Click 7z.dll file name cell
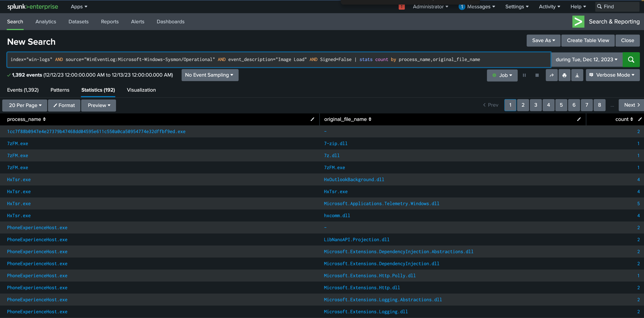This screenshot has height=318, width=644. (x=332, y=156)
